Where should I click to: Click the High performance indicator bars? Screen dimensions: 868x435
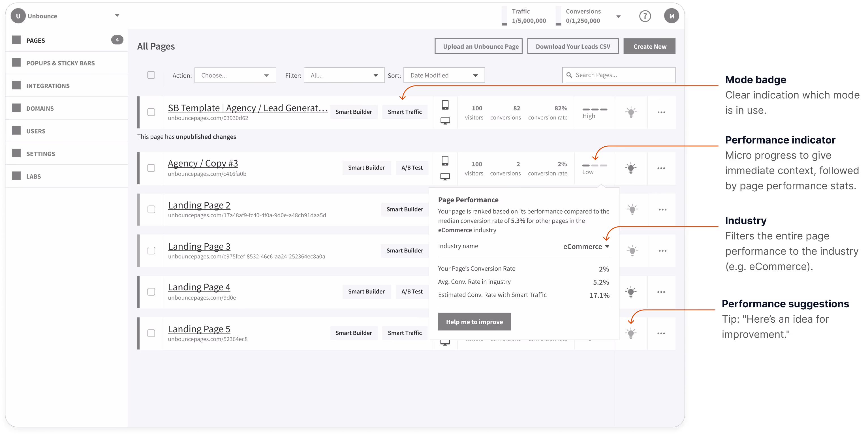[595, 110]
